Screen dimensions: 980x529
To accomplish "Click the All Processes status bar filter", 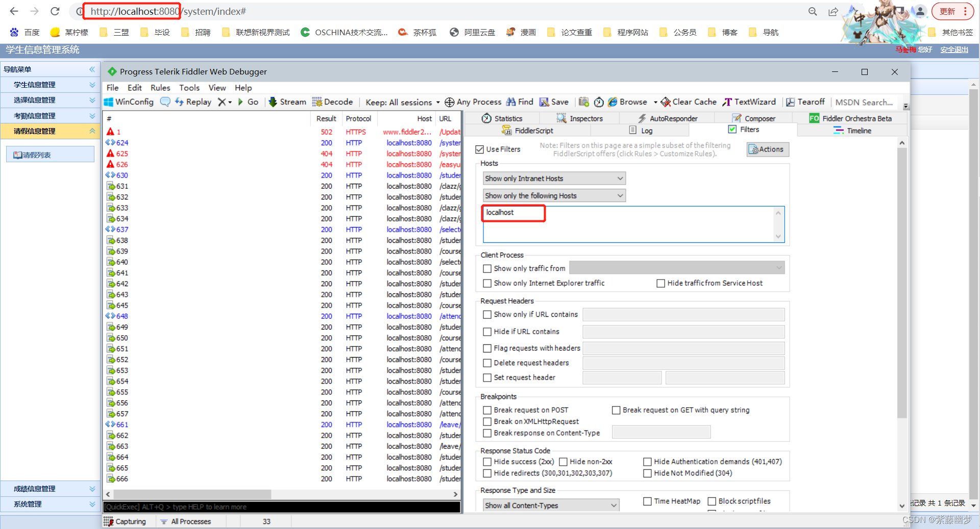I will click(186, 521).
